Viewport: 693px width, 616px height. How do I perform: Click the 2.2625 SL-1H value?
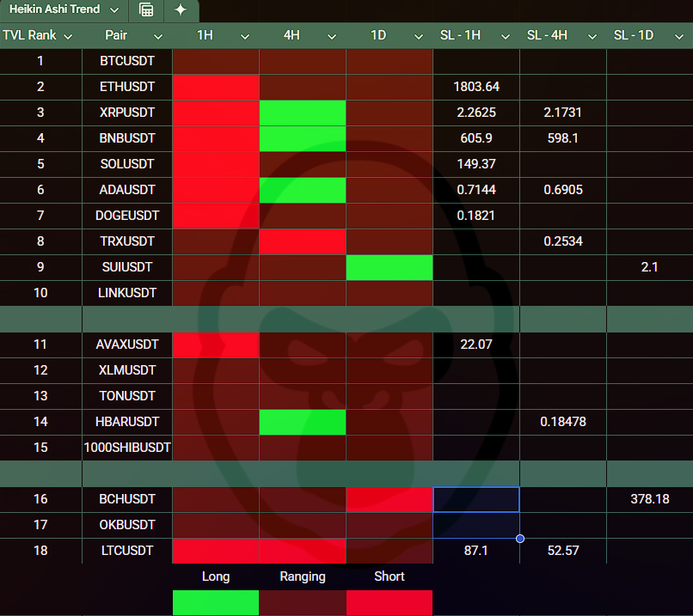coord(476,113)
